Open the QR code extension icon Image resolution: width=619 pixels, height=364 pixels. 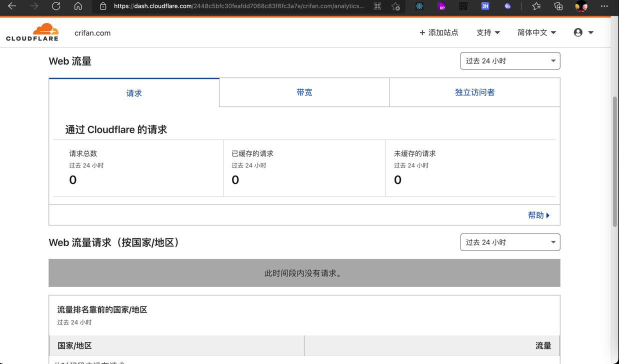click(x=463, y=6)
